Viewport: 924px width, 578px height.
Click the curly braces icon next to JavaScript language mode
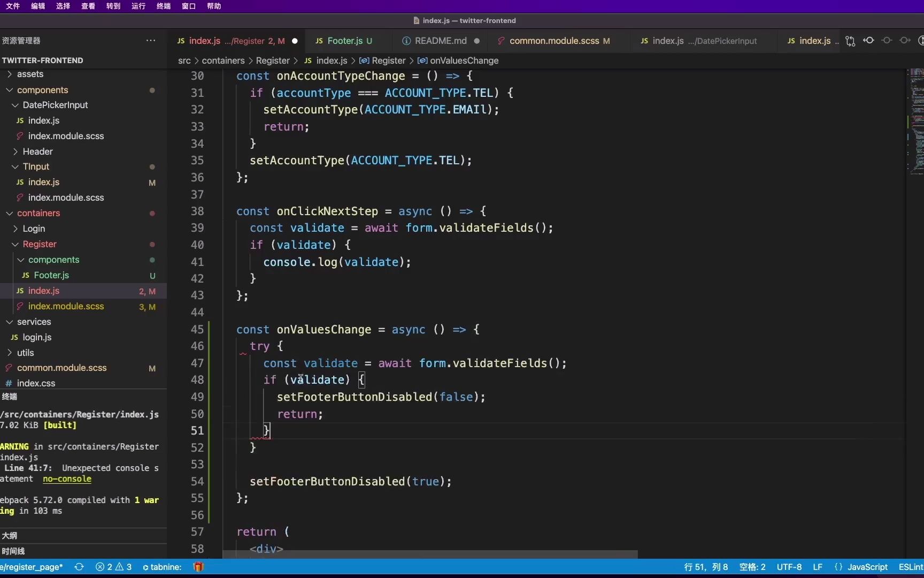tap(838, 567)
